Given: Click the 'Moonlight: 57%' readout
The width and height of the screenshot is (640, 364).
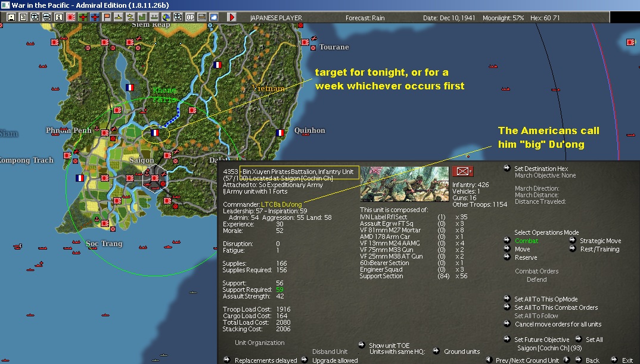Looking at the screenshot, I should click(x=503, y=18).
